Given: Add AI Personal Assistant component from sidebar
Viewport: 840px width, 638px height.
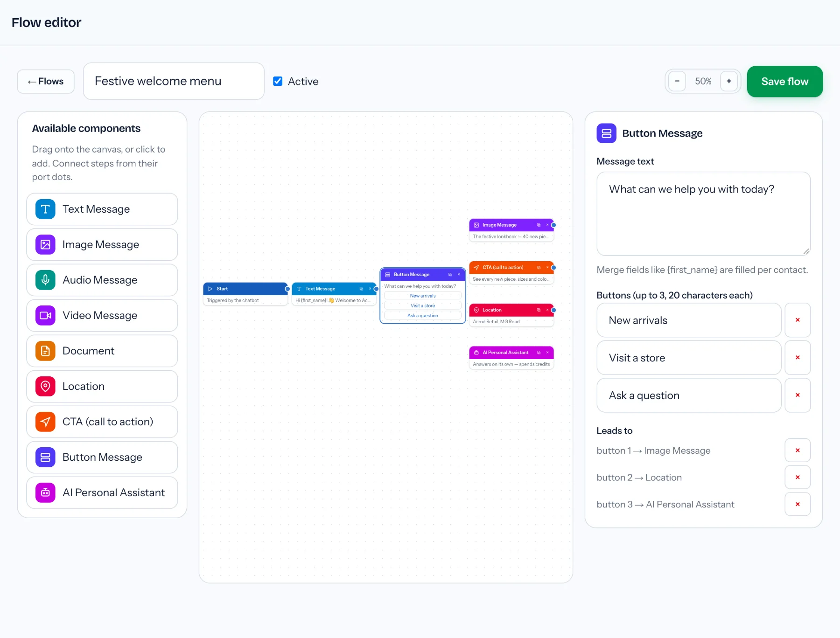Looking at the screenshot, I should point(102,492).
